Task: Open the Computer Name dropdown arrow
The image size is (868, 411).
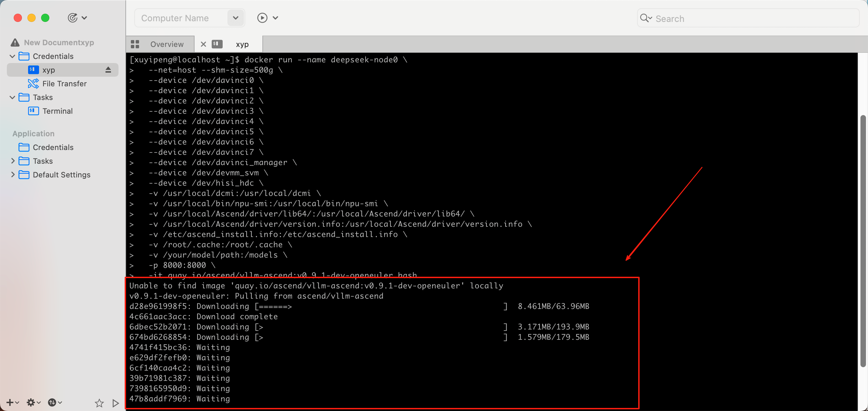Action: 235,18
